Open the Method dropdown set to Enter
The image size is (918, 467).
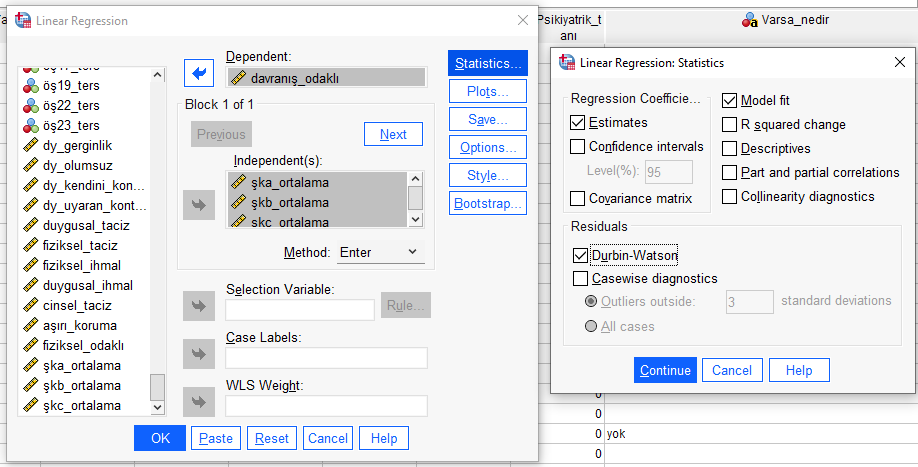[380, 253]
